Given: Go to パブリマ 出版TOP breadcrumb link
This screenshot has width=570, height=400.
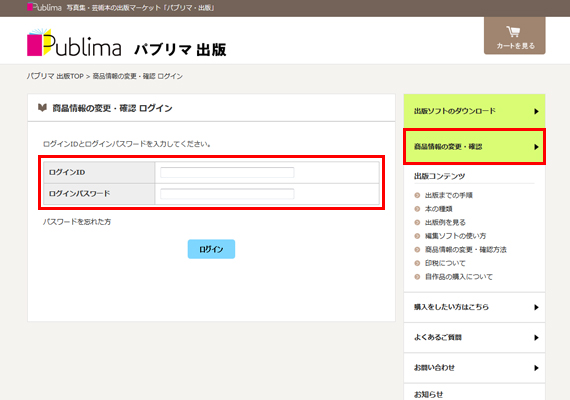Looking at the screenshot, I should point(55,76).
